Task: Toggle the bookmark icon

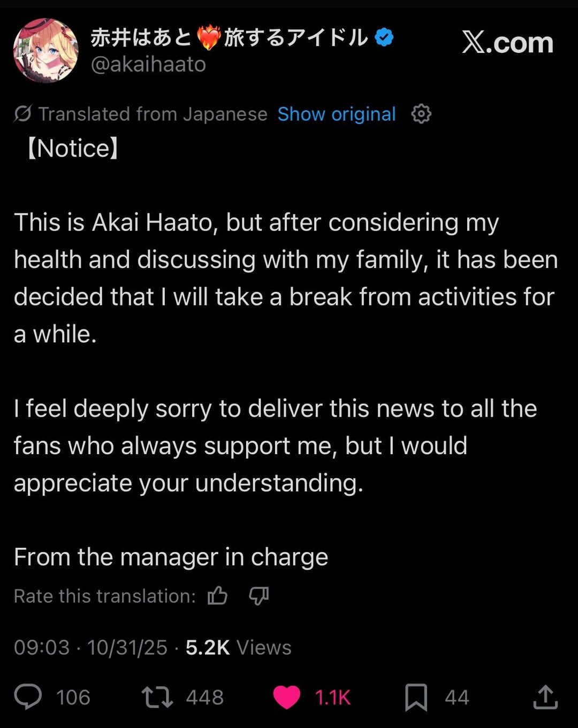Action: pyautogui.click(x=416, y=698)
